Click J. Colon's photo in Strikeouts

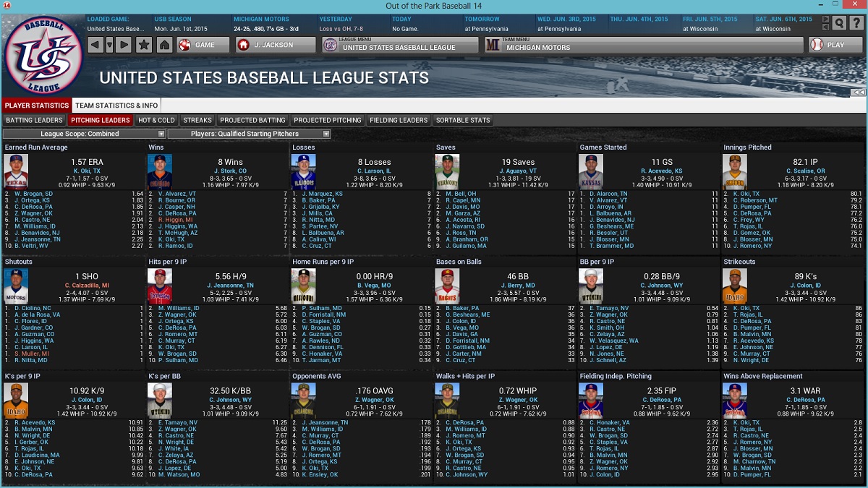tap(735, 286)
